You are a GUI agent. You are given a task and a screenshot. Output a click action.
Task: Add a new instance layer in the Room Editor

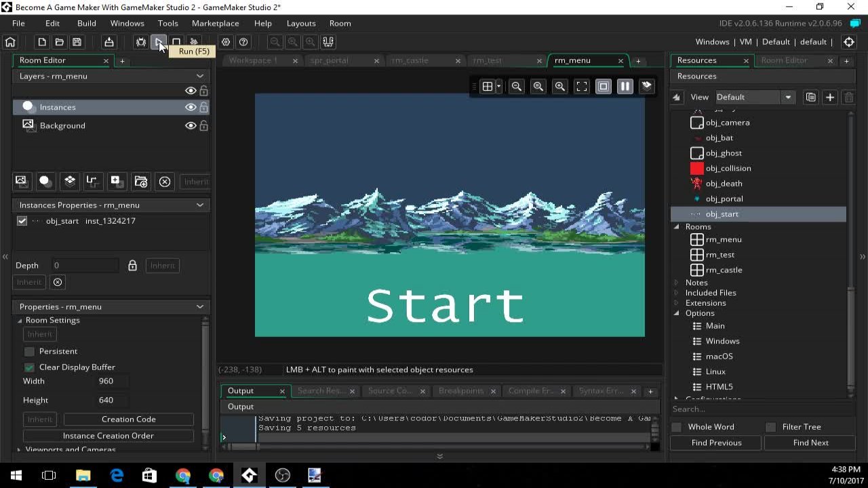(45, 181)
